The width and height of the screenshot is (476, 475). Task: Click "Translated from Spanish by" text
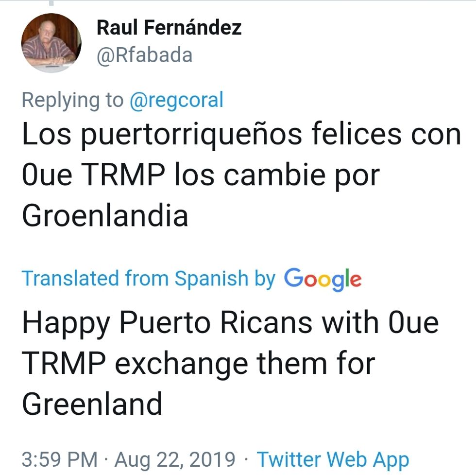[x=149, y=279]
